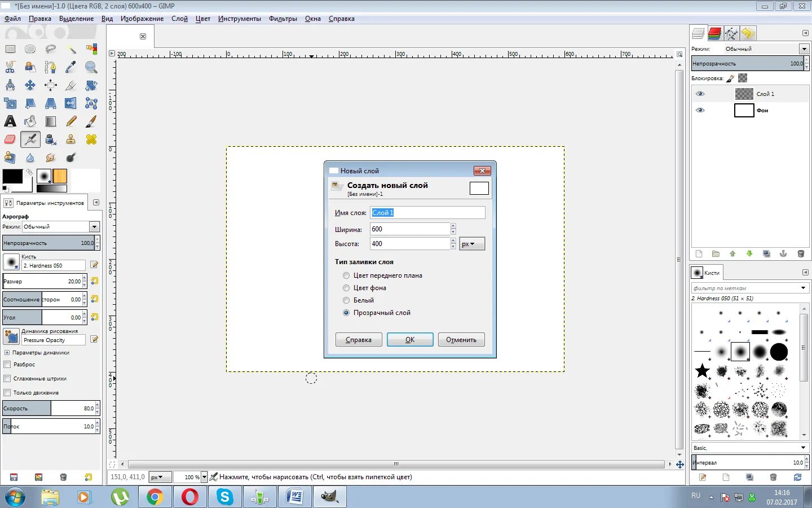
Task: Switch to the Channels tab
Action: [x=714, y=33]
